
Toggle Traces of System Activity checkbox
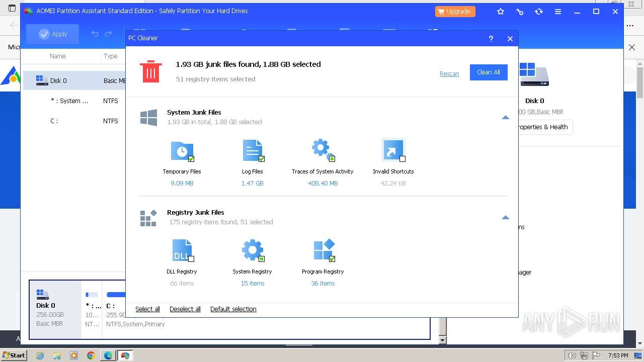[x=332, y=159]
